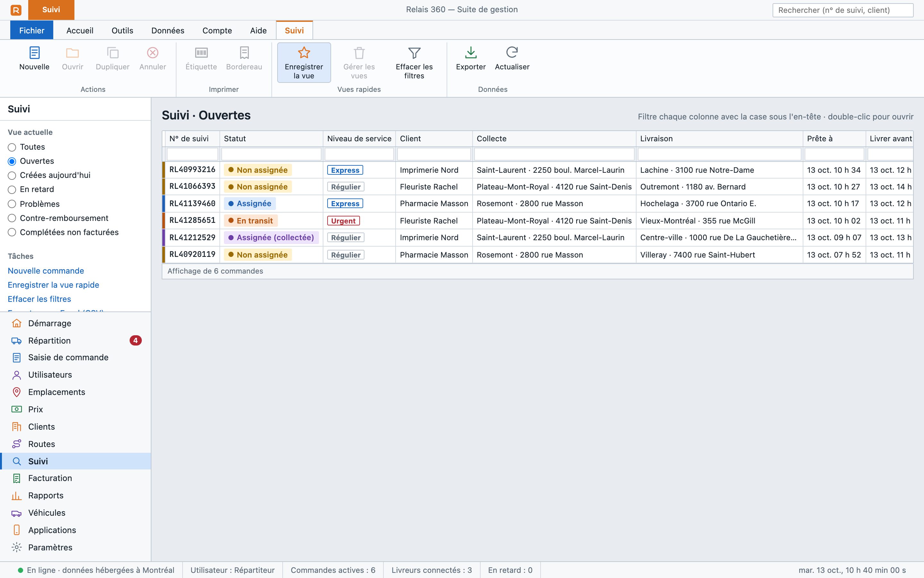
Task: Select order row RL40993216
Action: 538,170
